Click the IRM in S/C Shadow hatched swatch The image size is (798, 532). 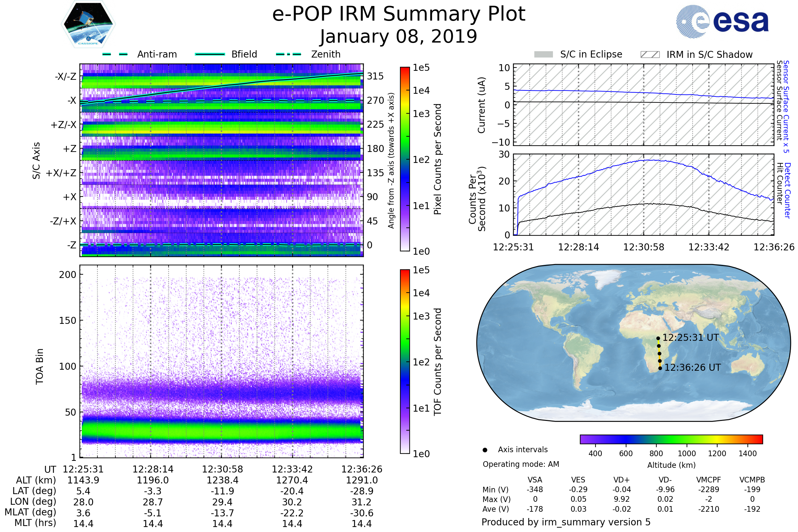click(650, 55)
